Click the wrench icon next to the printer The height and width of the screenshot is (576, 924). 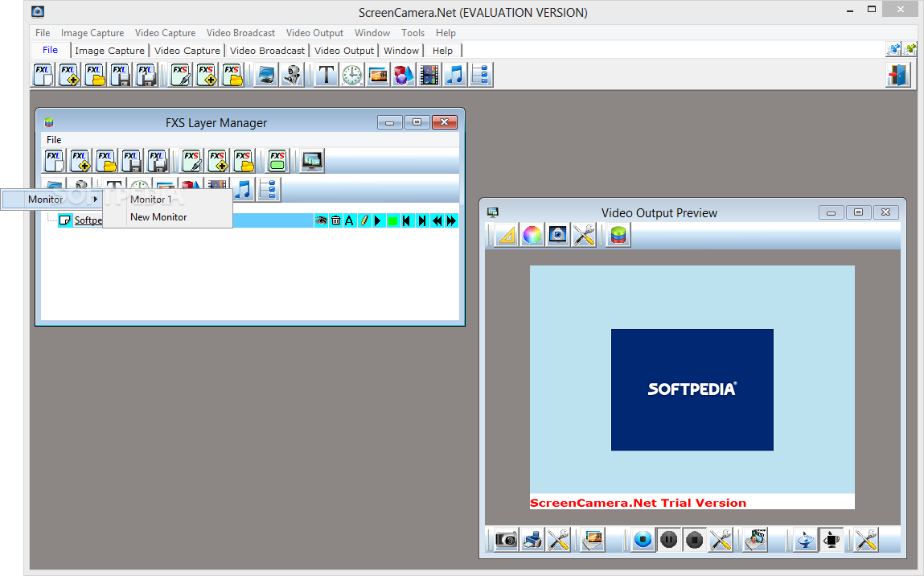558,540
